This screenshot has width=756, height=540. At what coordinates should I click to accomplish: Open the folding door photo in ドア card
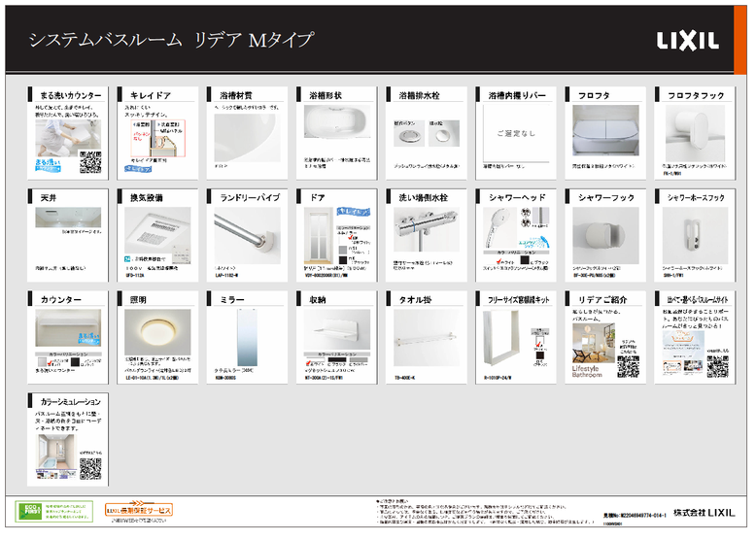[319, 236]
